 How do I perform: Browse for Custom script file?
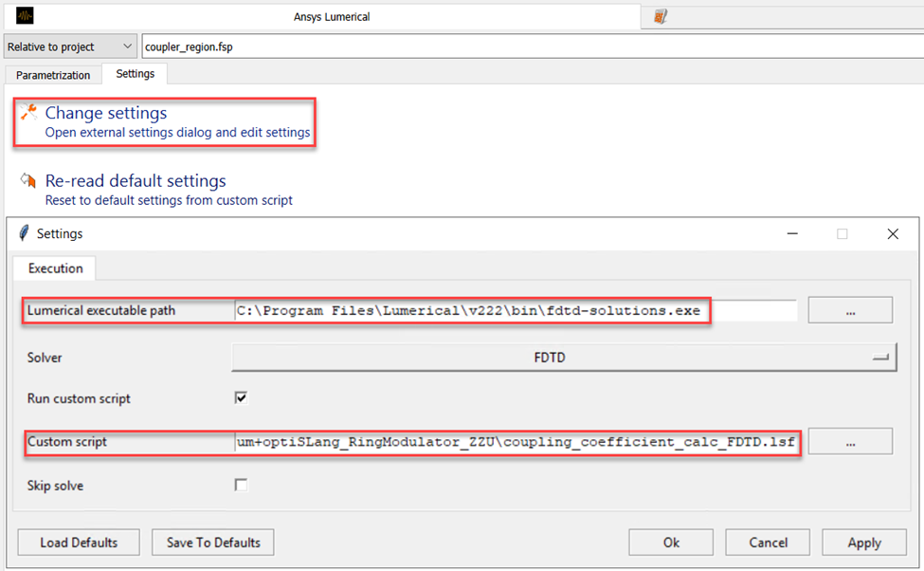[x=850, y=442]
